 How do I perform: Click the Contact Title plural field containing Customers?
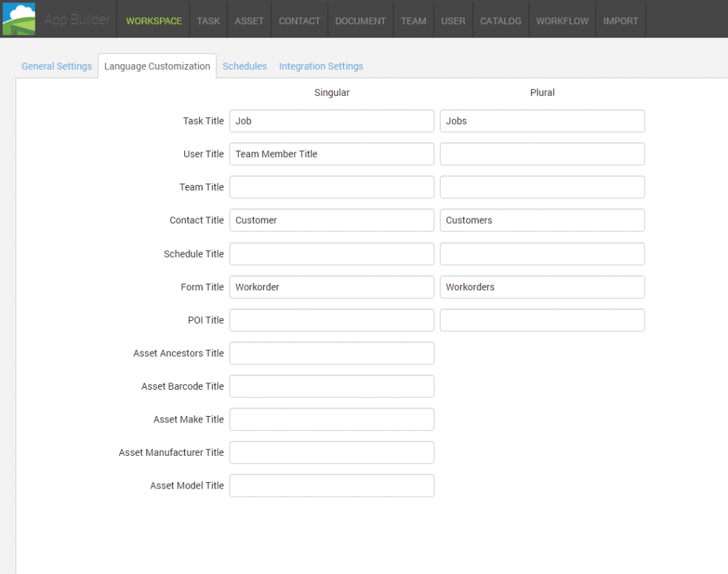(542, 220)
